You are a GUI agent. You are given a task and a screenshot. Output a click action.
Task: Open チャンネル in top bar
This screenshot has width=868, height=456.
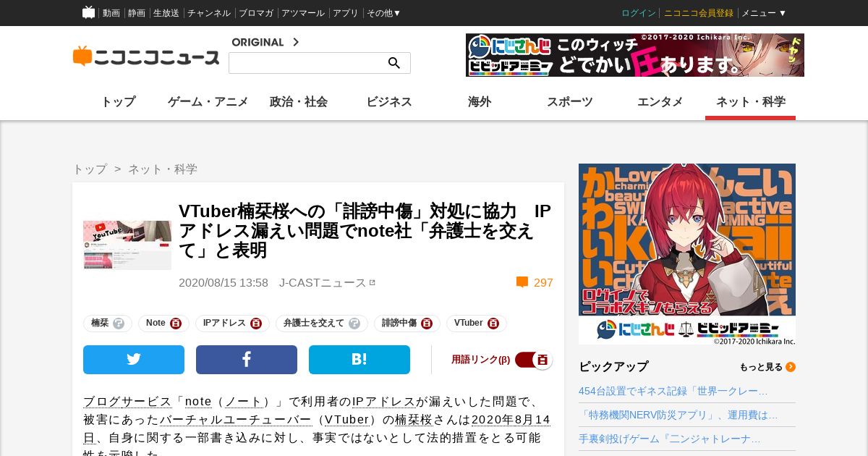pyautogui.click(x=209, y=13)
